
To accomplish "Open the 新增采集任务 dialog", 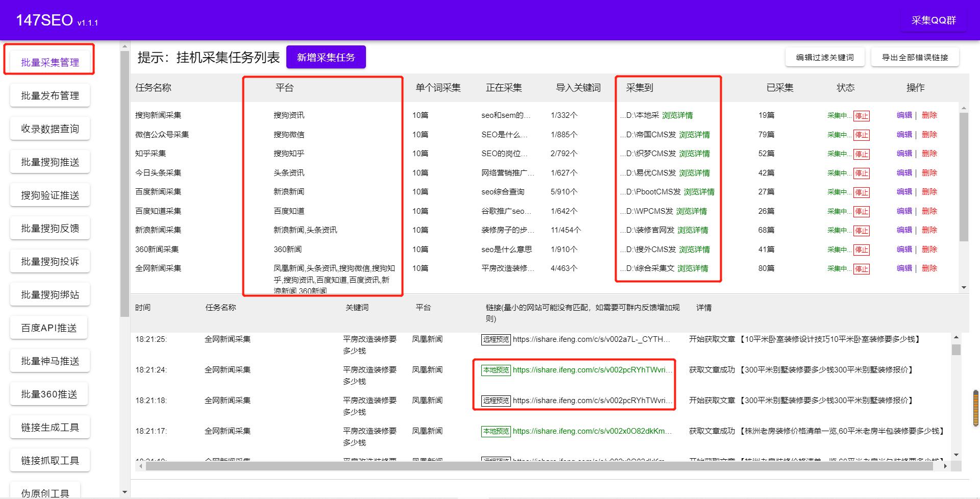I will pos(326,57).
